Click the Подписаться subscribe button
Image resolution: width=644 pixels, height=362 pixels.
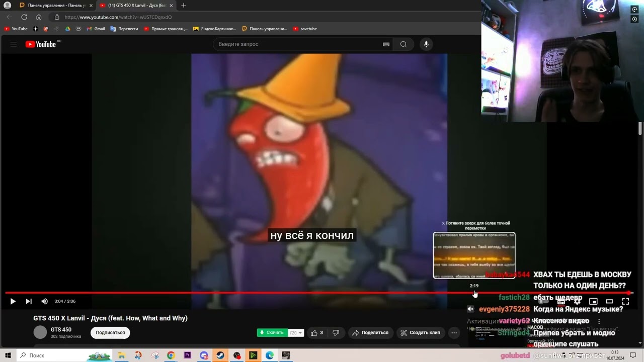pyautogui.click(x=110, y=333)
